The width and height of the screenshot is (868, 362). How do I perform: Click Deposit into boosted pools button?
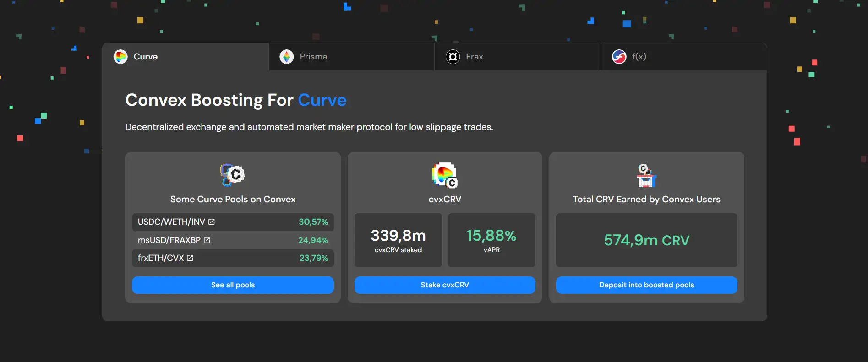click(x=646, y=285)
